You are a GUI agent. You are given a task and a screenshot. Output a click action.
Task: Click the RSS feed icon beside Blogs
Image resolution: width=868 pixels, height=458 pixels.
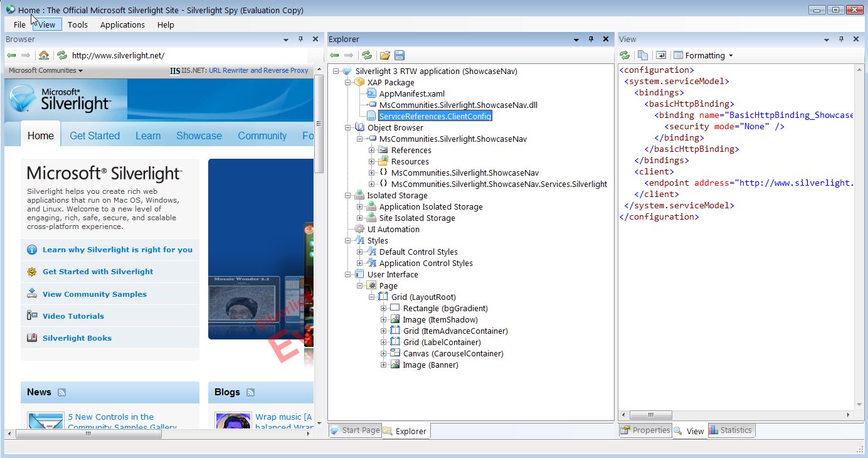(x=250, y=393)
